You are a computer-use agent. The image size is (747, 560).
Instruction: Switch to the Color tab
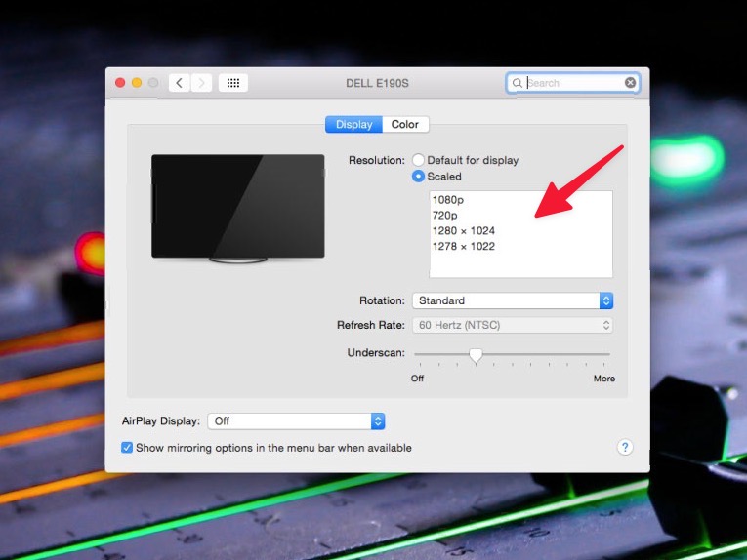point(405,124)
